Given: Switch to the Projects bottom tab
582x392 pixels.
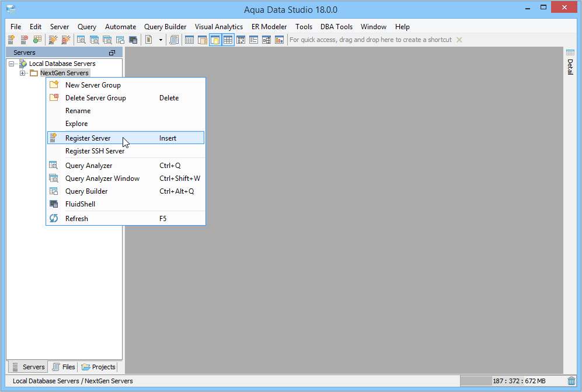Looking at the screenshot, I should (x=98, y=367).
